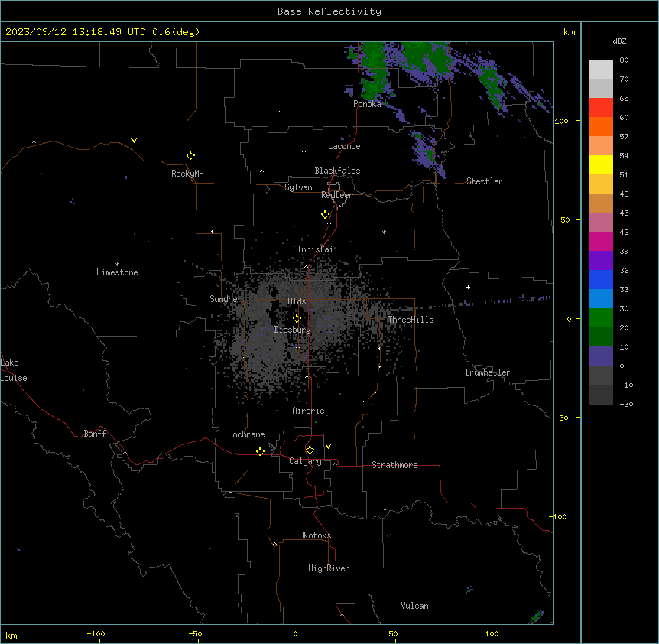Click the yellow V marker northwest of RockyMH
Image resolution: width=659 pixels, height=644 pixels.
tap(134, 141)
